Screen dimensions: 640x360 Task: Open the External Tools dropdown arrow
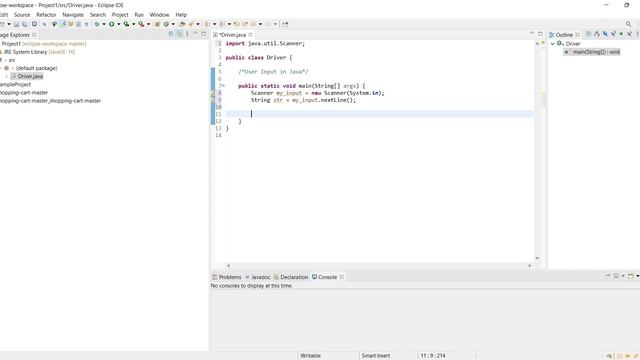(148, 24)
